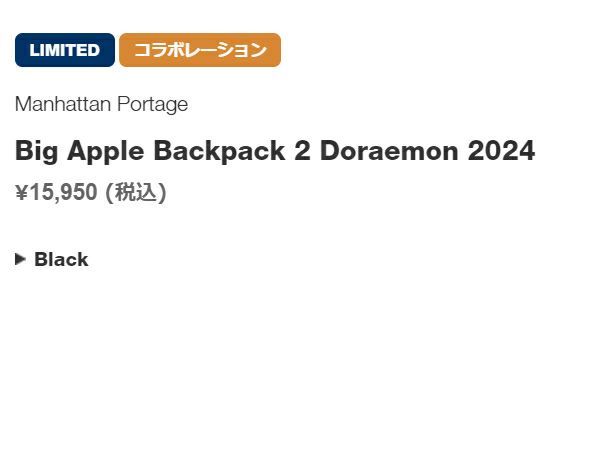The width and height of the screenshot is (600, 450).
Task: Click the digits 950 in the price
Action: [82, 193]
